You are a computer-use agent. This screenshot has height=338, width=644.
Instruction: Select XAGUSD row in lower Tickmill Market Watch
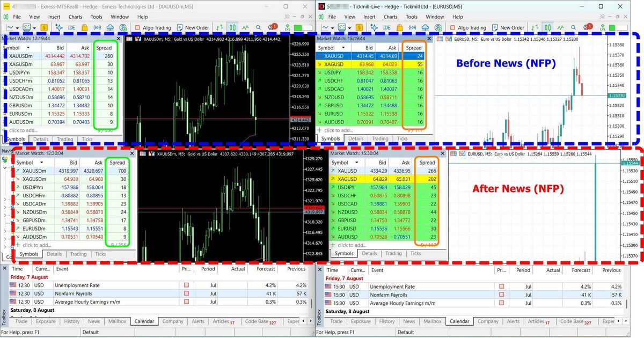point(383,179)
